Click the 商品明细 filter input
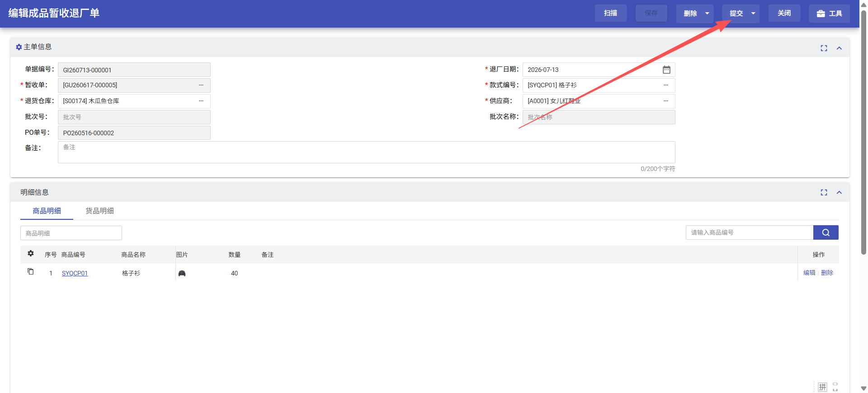 click(71, 233)
